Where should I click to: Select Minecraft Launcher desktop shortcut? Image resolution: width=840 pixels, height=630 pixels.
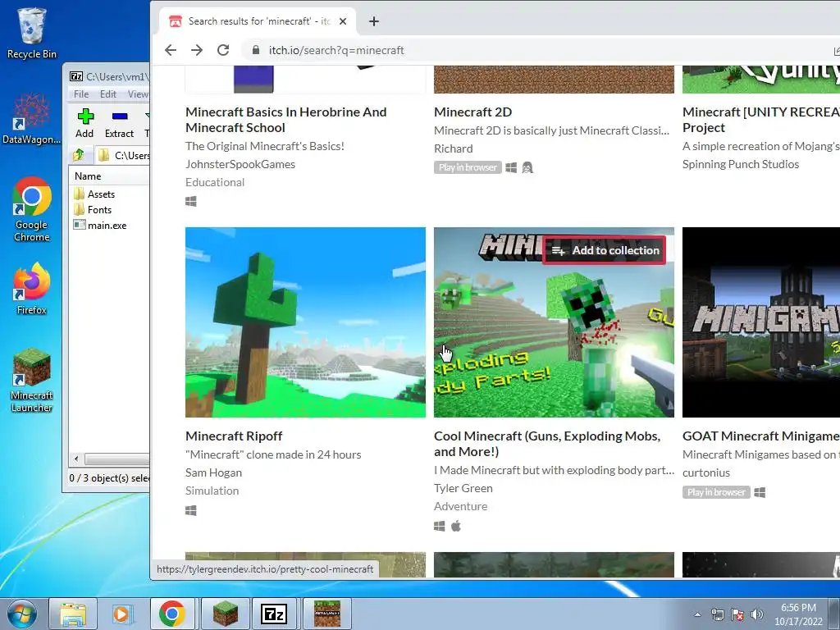[32, 381]
